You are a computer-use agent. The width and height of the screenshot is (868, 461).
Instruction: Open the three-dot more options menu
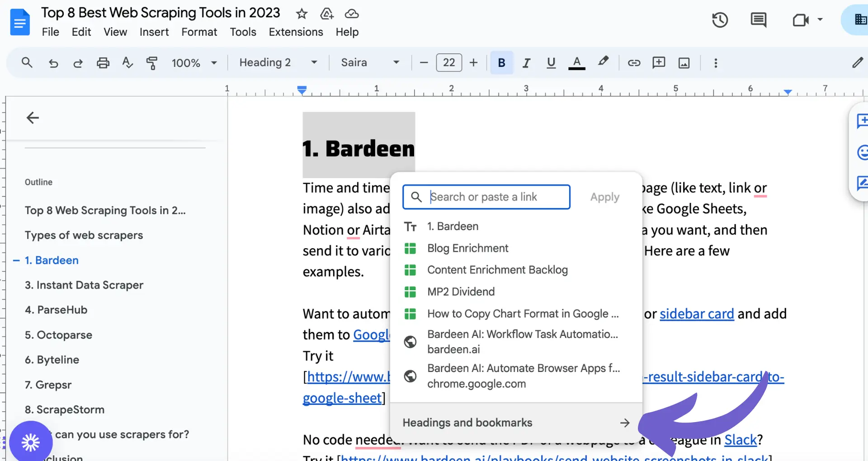(x=716, y=63)
